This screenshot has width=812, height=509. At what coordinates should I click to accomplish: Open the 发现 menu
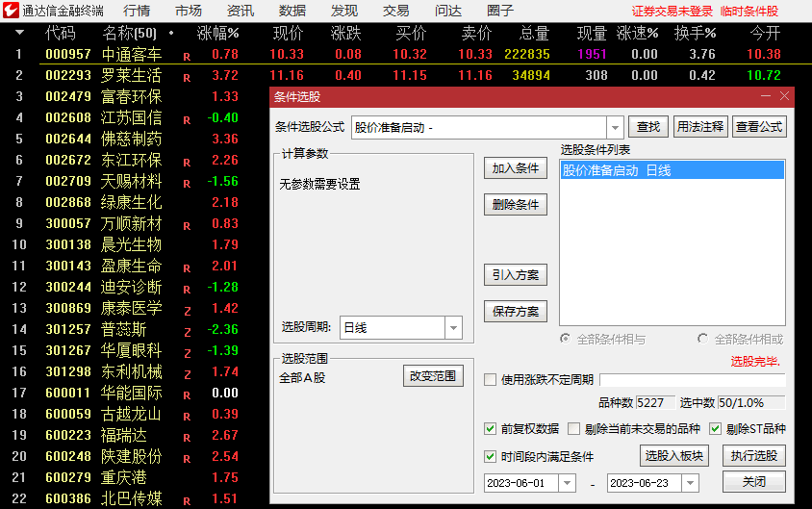point(344,11)
